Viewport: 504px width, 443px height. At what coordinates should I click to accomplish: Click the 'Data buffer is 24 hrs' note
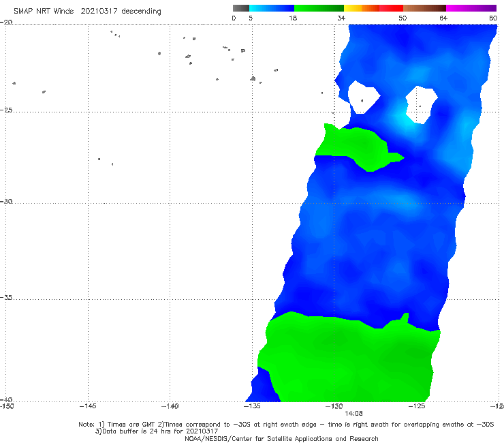(157, 431)
